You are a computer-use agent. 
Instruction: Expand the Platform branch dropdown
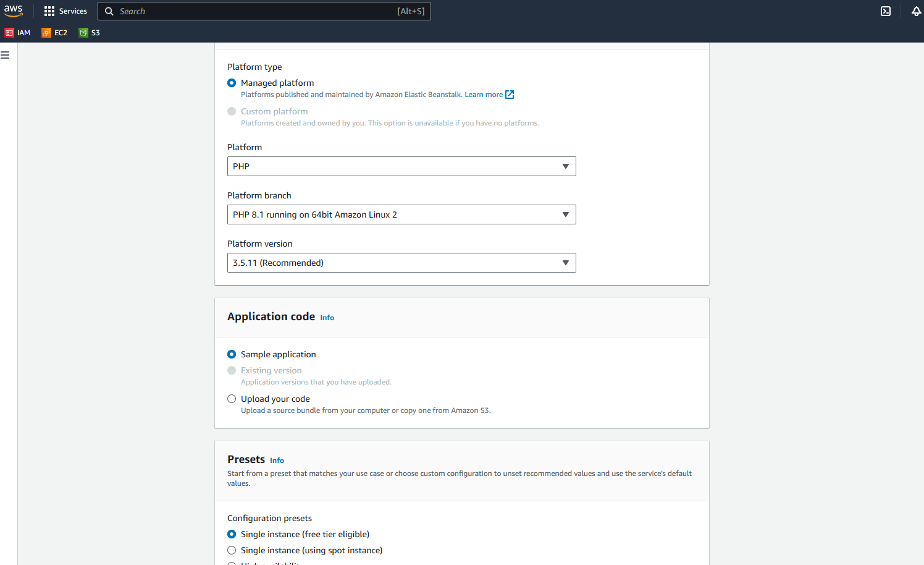coord(401,215)
